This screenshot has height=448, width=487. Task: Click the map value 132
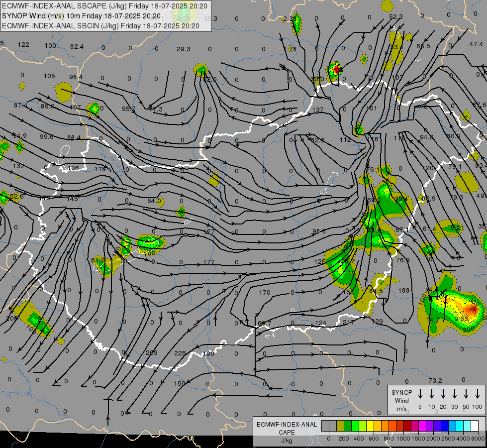[x=18, y=166]
